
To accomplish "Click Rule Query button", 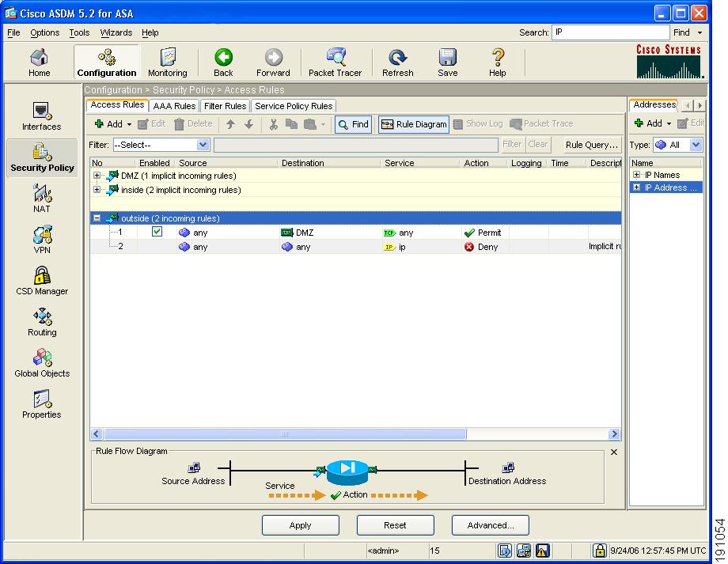I will coord(592,145).
